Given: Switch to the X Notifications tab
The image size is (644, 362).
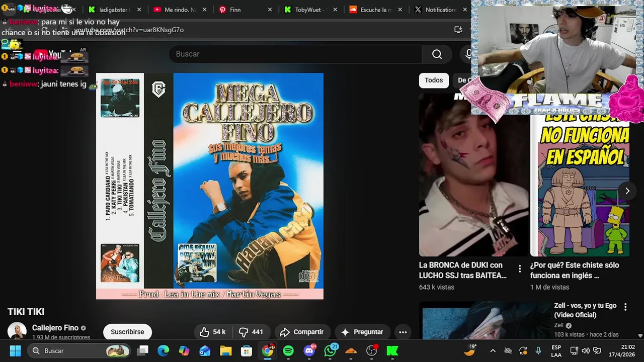Looking at the screenshot, I should pyautogui.click(x=435, y=10).
